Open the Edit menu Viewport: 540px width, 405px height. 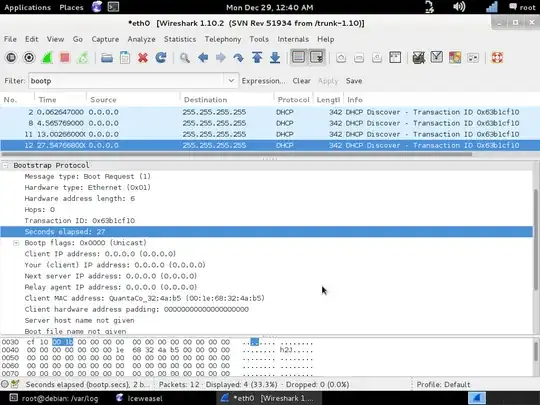tap(31, 39)
